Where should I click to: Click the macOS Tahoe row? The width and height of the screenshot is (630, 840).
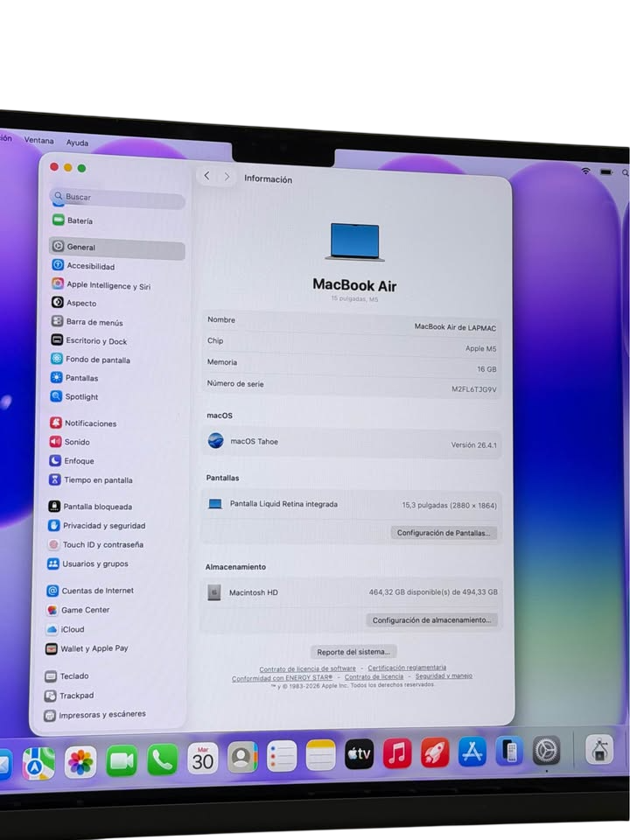352,443
